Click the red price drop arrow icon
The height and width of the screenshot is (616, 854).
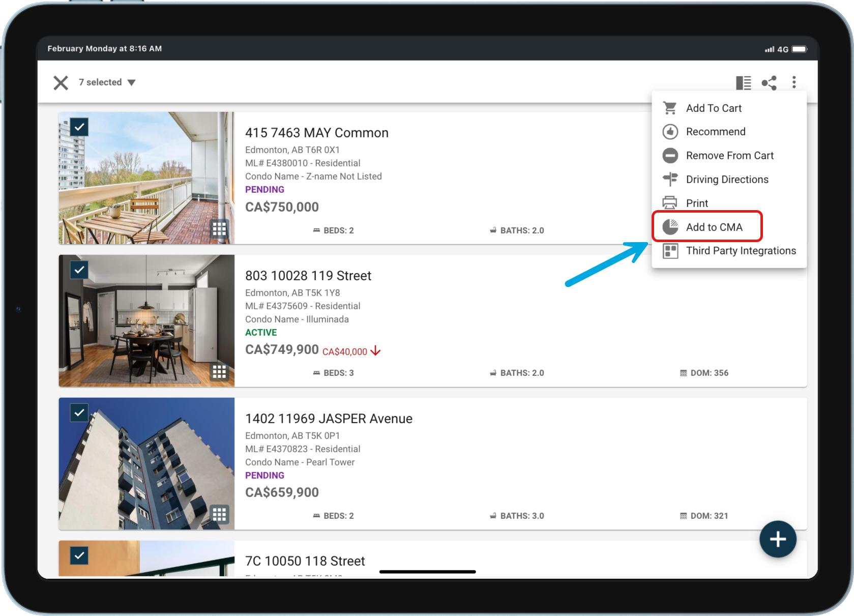click(376, 351)
